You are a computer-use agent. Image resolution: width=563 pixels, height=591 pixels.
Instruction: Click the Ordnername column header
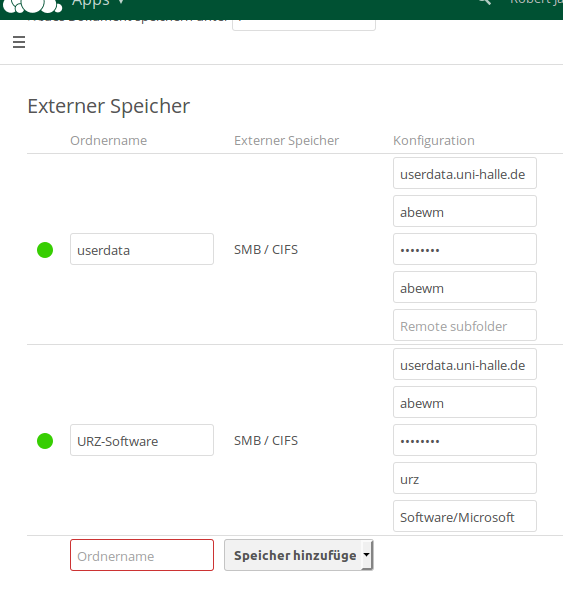pos(109,141)
